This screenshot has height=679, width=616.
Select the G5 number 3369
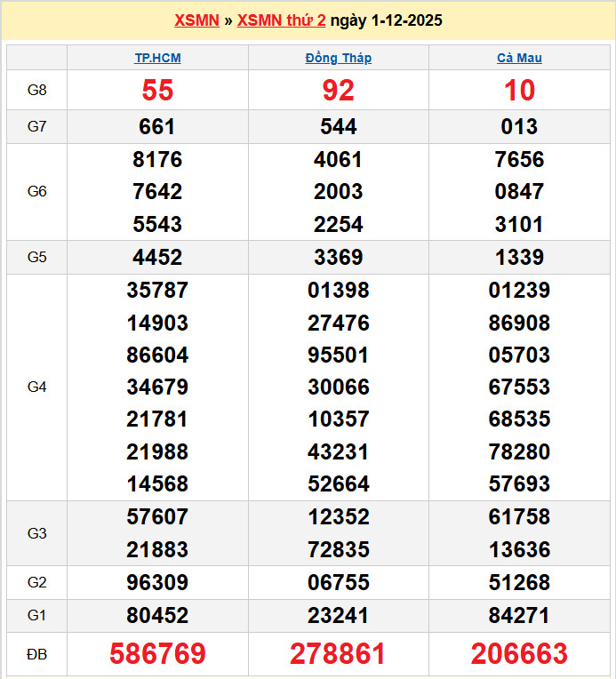click(x=338, y=258)
